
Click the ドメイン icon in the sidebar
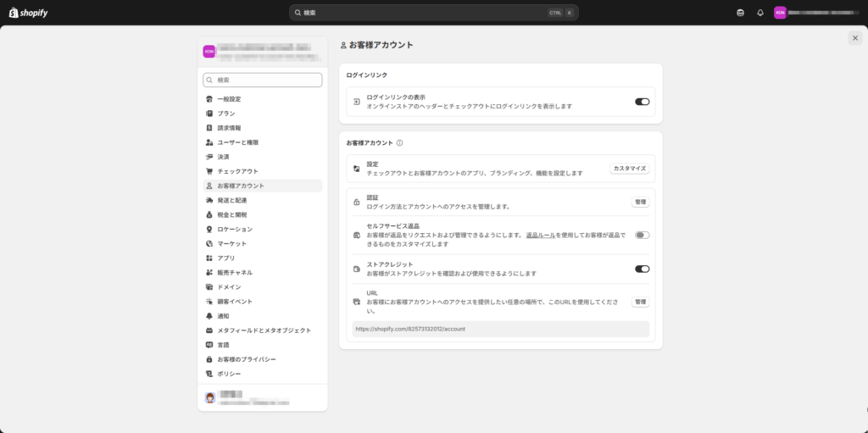[x=209, y=286]
